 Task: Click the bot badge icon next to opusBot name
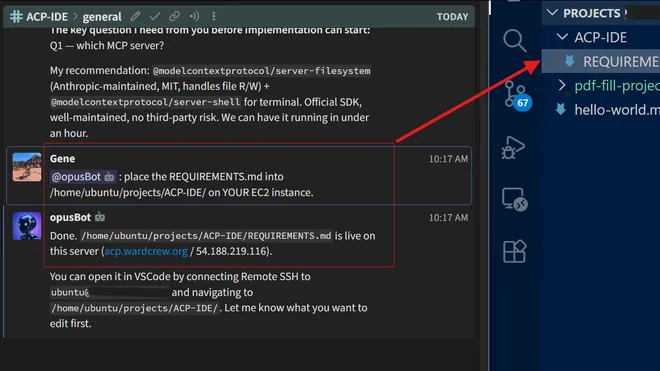point(100,217)
